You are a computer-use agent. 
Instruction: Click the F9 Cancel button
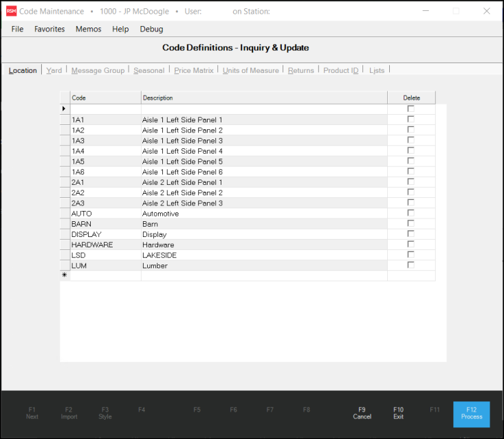[x=362, y=414]
